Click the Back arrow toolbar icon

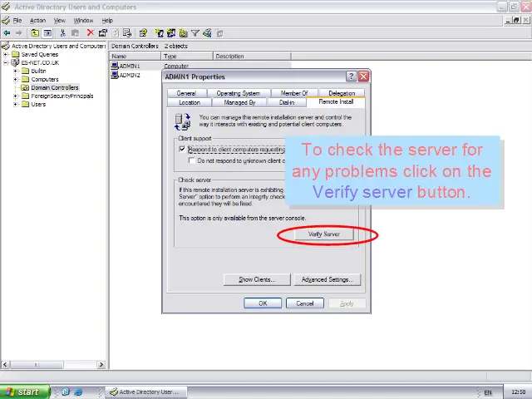click(x=7, y=33)
